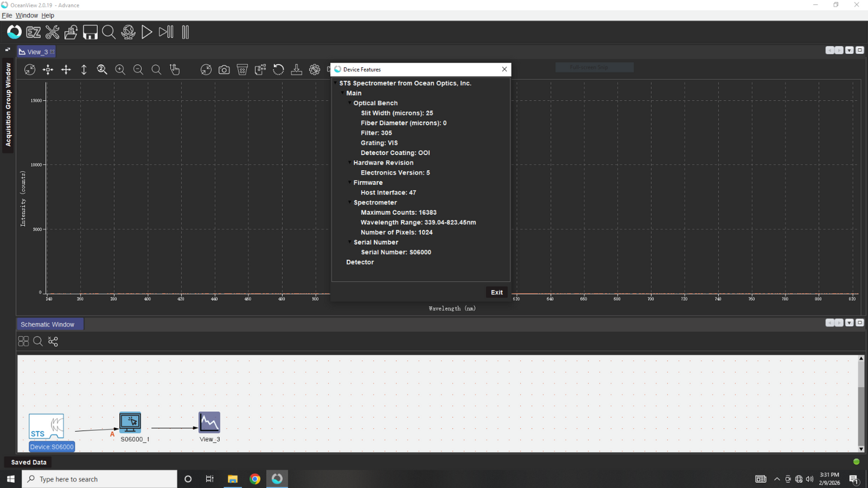Screen dimensions: 868x488
Task: Select 'Maximum Counts: 16383' row
Action: (398, 212)
